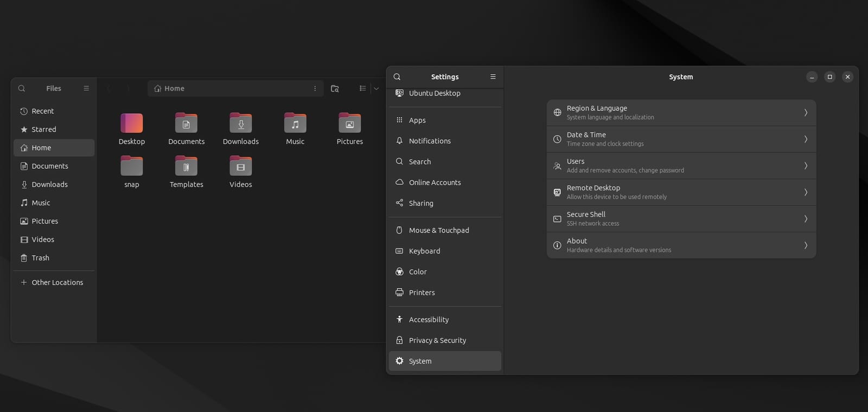
Task: Select Recent in Files sidebar
Action: [54, 111]
